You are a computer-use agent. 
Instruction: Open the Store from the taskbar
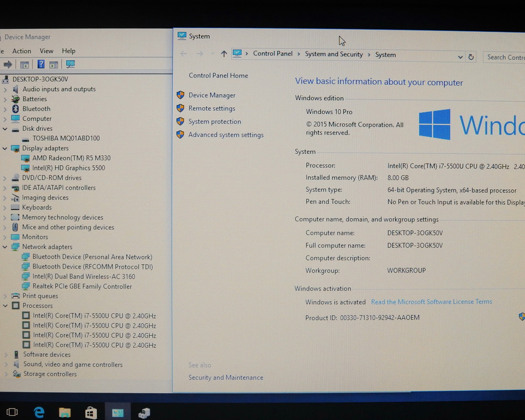pos(91,413)
